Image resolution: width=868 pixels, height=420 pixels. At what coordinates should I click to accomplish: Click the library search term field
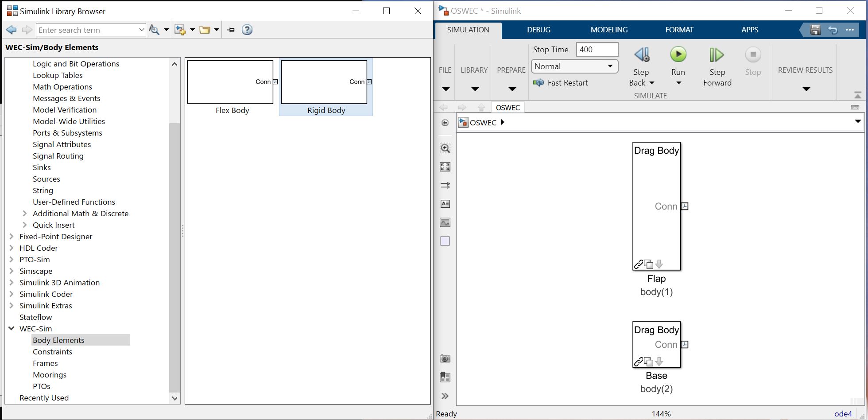pyautogui.click(x=87, y=30)
